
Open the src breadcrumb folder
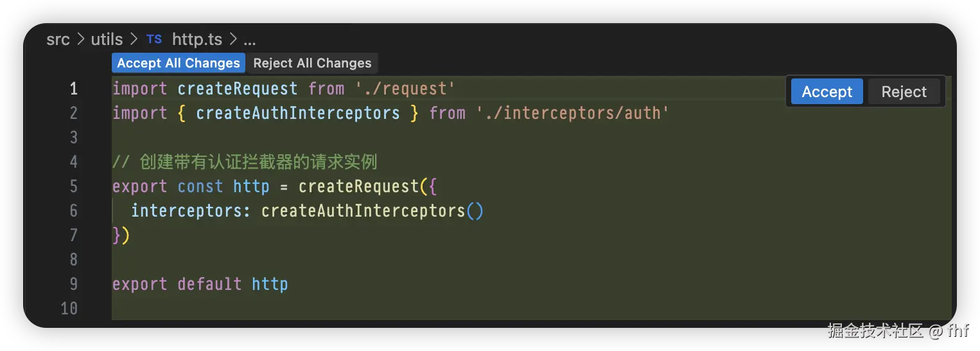pos(58,39)
